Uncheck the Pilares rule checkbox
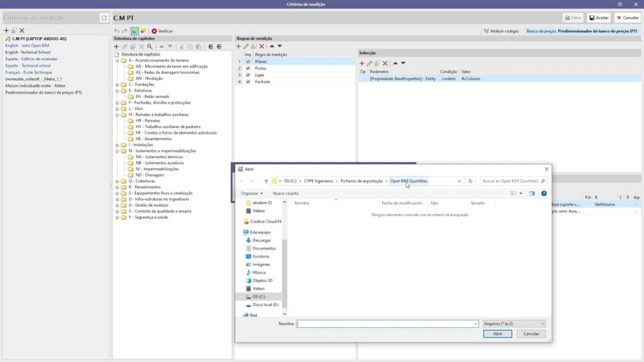 [x=248, y=62]
